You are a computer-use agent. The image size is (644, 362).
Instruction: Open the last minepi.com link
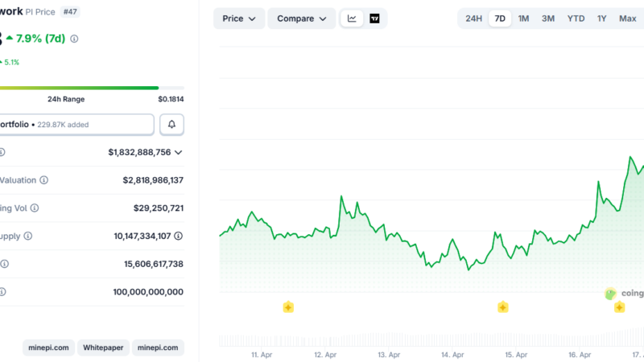[x=158, y=348]
